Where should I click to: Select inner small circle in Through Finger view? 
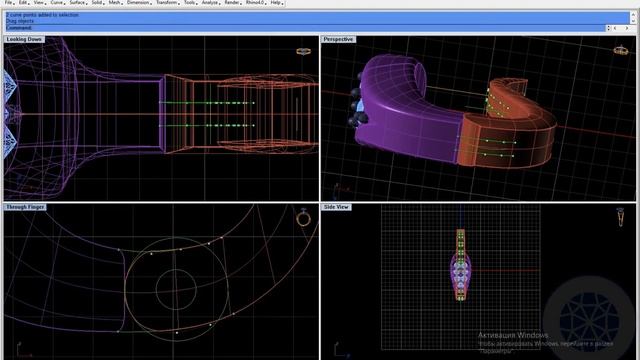(176, 289)
